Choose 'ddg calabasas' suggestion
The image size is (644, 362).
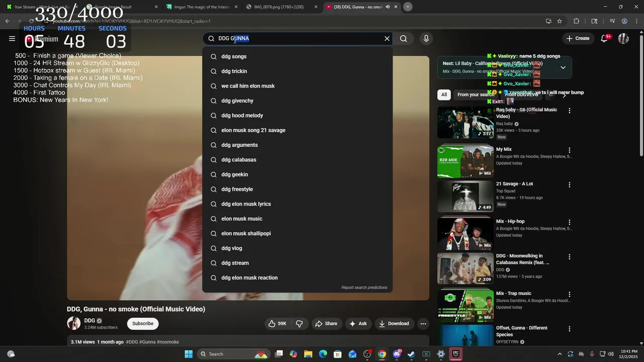click(x=297, y=160)
